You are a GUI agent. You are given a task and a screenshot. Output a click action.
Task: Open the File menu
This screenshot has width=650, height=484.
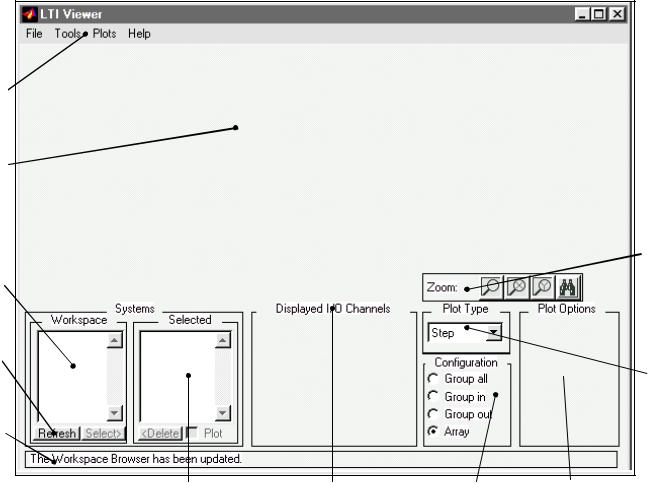tap(34, 34)
